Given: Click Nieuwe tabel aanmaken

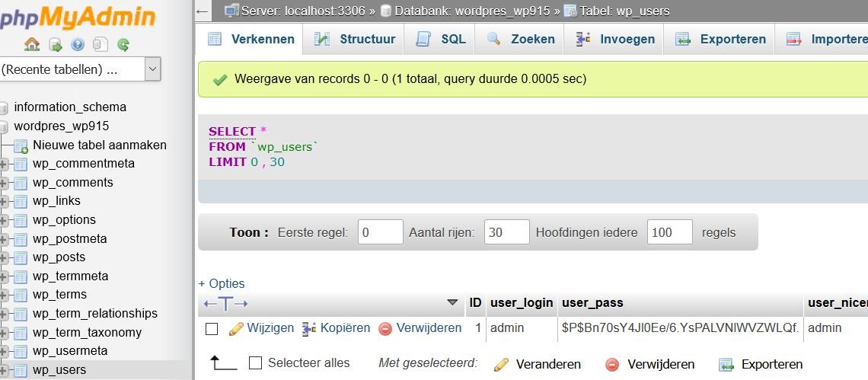Looking at the screenshot, I should point(100,145).
